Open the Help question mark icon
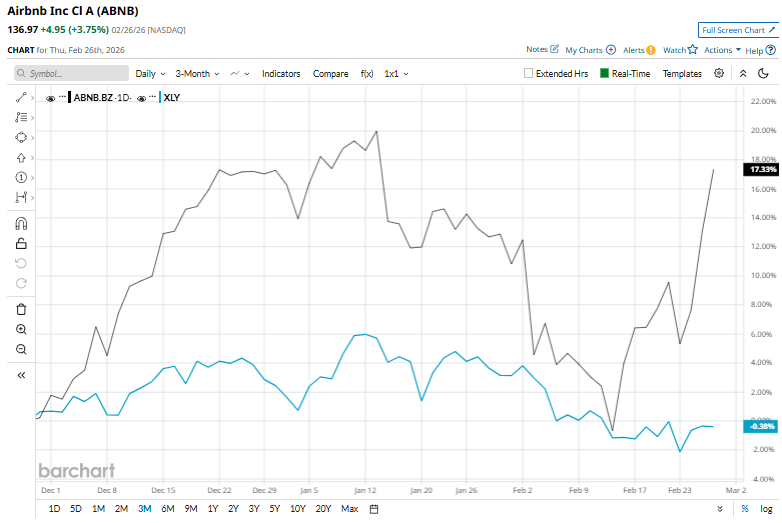Screen dimensions: 782x523 pyautogui.click(x=771, y=50)
